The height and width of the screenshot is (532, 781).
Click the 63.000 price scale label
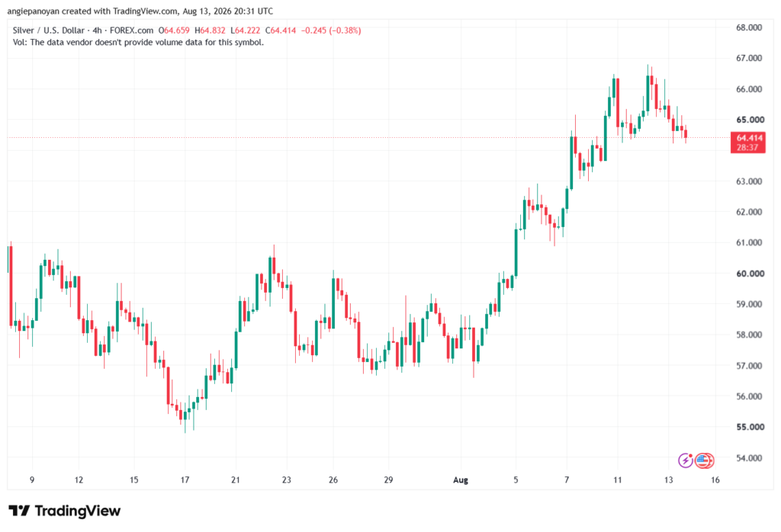[749, 181]
